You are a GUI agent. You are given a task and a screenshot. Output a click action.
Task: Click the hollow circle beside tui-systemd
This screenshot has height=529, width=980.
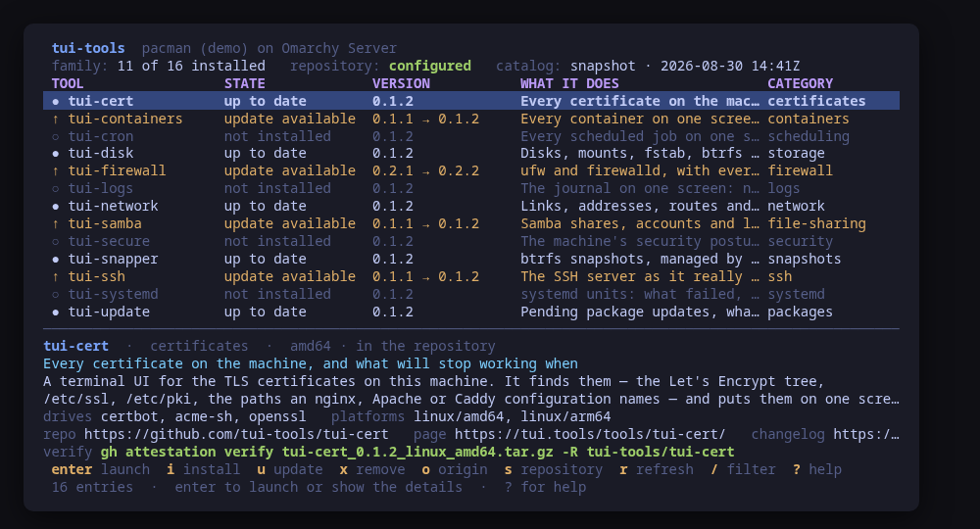point(56,294)
